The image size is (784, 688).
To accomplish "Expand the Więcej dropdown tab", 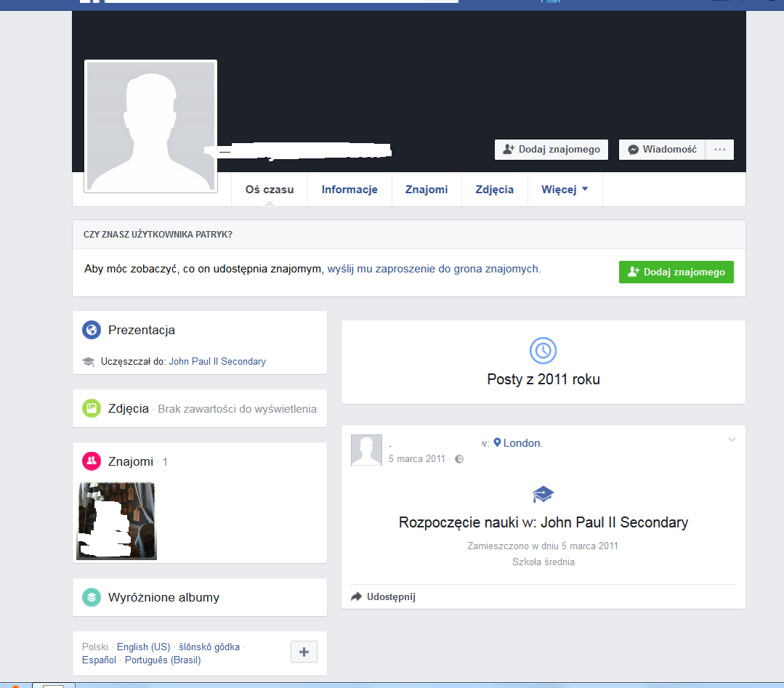I will 565,190.
